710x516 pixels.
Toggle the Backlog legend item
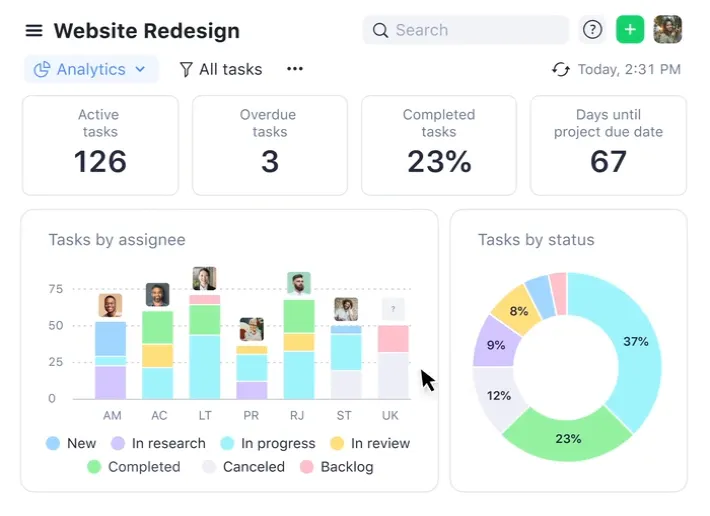(337, 467)
